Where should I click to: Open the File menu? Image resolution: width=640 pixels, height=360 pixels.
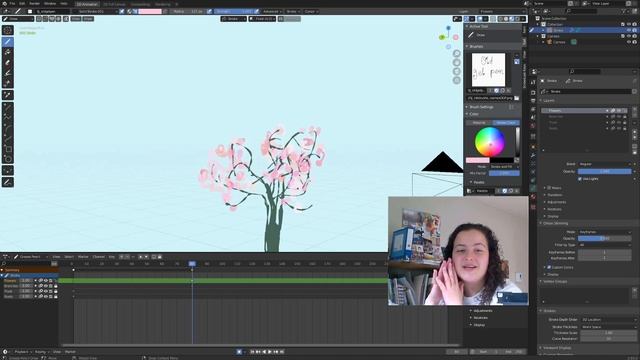click(x=12, y=3)
